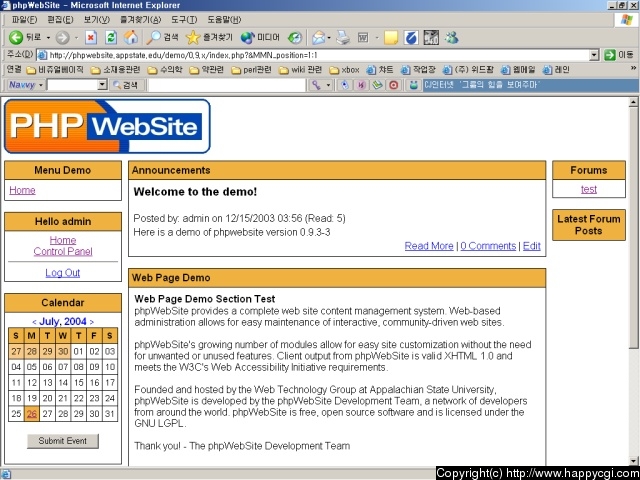Viewport: 640px width, 480px height.
Task: Expand the Forward button history dropdown
Action: [76, 38]
